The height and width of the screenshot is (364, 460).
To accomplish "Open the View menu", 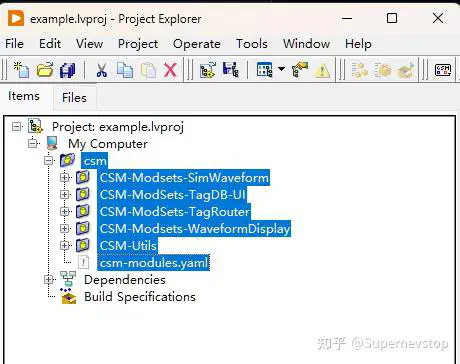I will click(89, 44).
